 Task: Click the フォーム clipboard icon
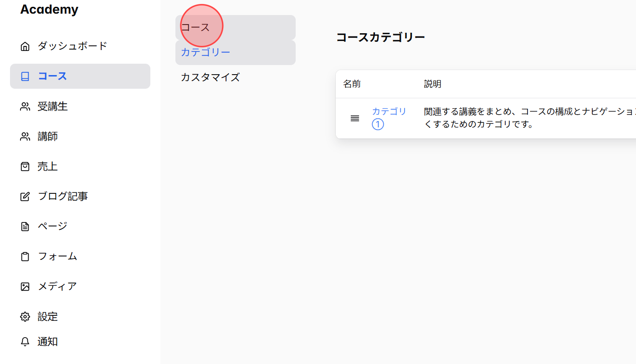25,256
